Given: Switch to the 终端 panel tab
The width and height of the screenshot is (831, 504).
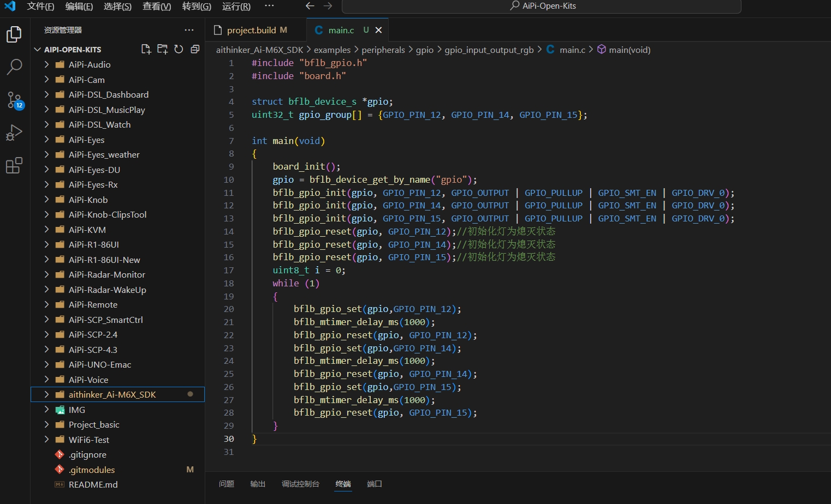Looking at the screenshot, I should point(343,484).
